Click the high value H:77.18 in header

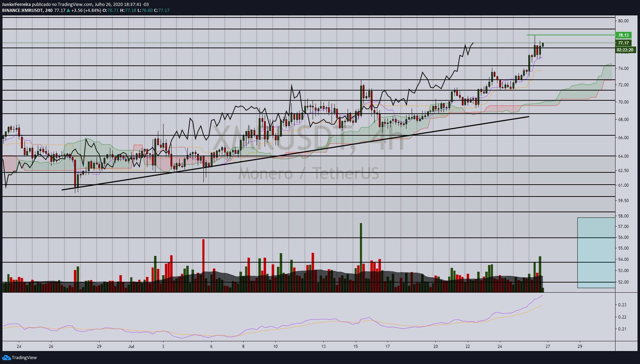point(128,10)
